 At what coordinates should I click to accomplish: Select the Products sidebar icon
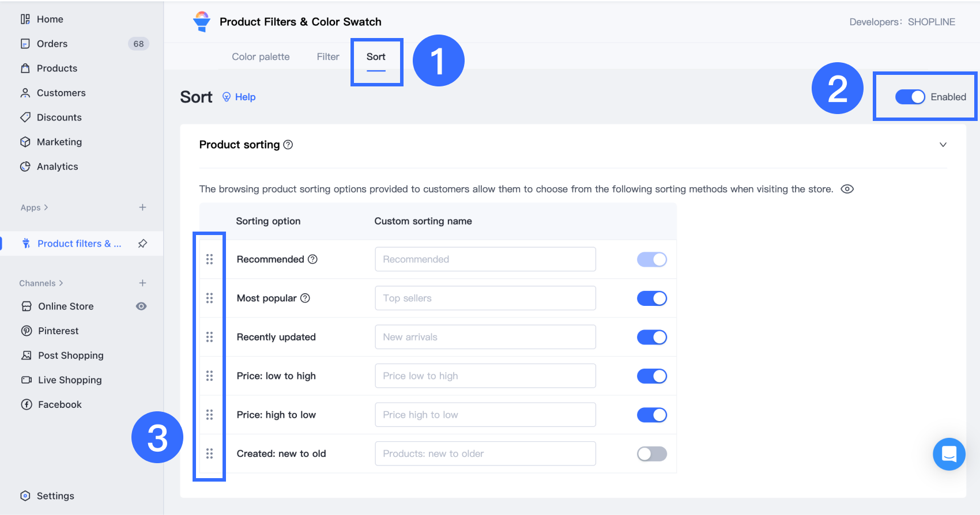tap(25, 68)
